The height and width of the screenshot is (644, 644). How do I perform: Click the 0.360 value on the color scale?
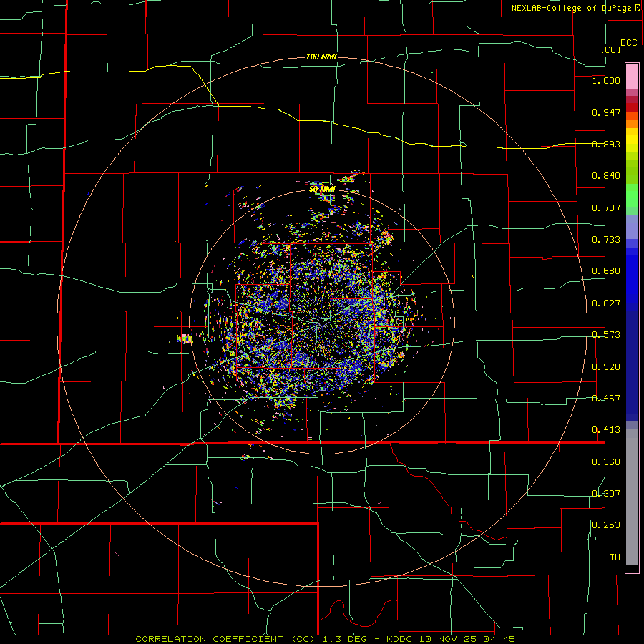[606, 462]
